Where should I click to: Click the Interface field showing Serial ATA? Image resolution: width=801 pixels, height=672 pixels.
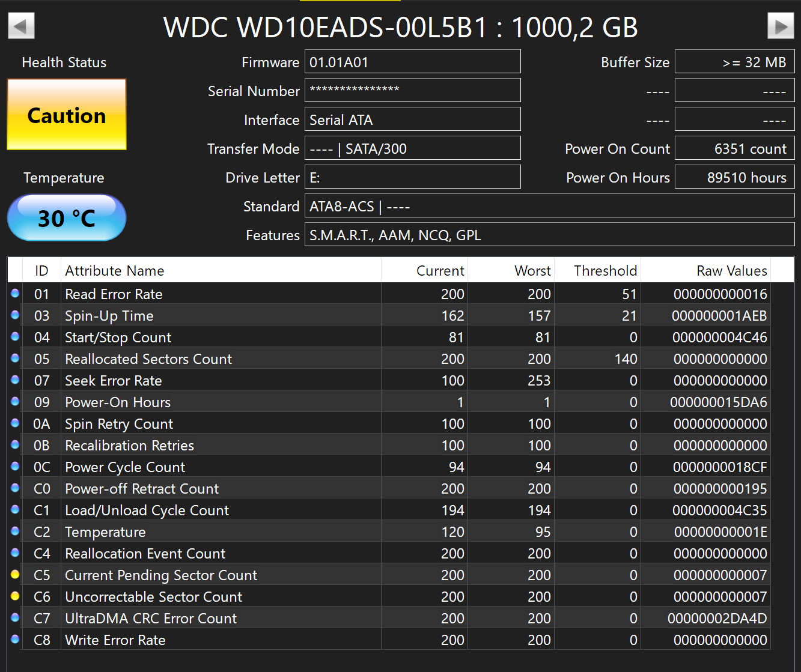(413, 120)
